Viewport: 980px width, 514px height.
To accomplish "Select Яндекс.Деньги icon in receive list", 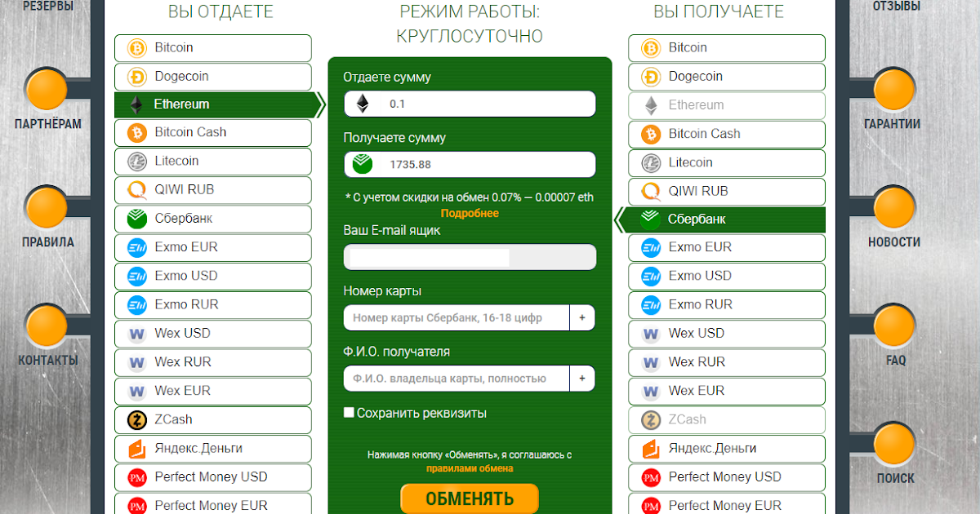I will [x=651, y=449].
